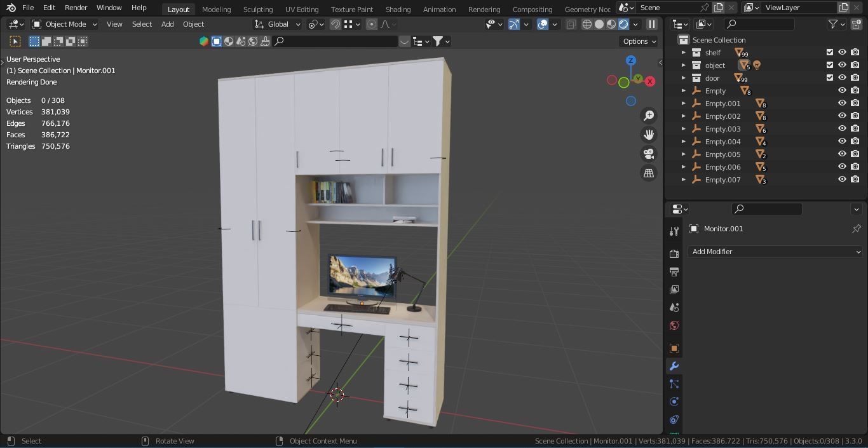Screen dimensions: 868x448
Task: Switch to the UV Editing workspace tab
Action: tap(302, 9)
